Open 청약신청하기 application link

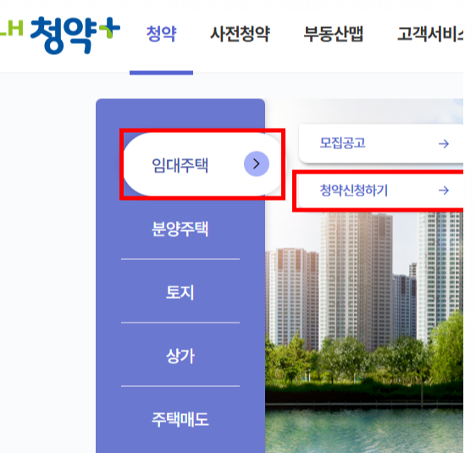click(381, 191)
